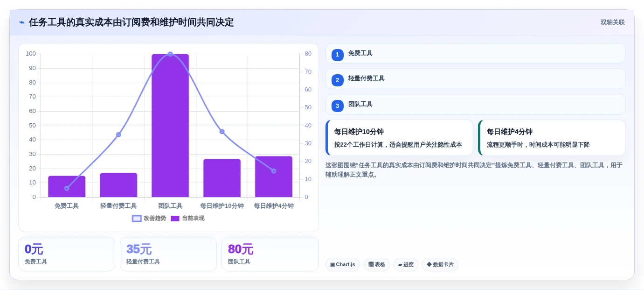Select the 0元 免费工具 stat card
The width and height of the screenshot is (644, 290).
point(67,254)
